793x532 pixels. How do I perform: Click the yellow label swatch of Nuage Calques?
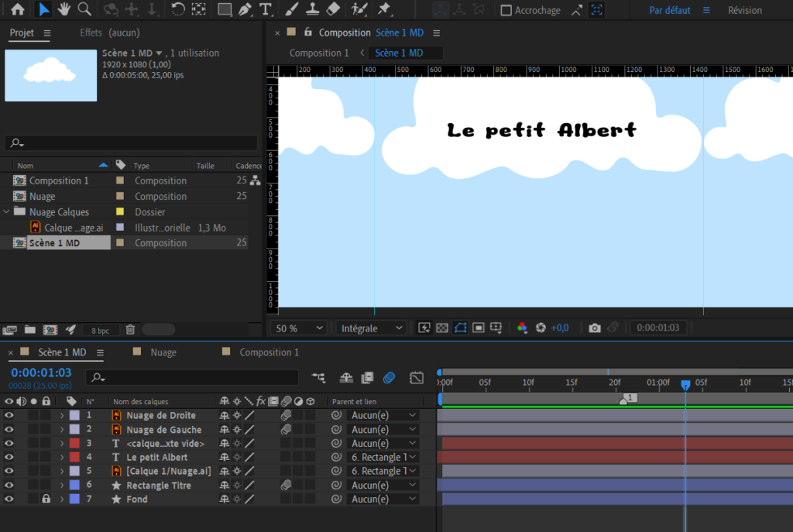pos(120,212)
